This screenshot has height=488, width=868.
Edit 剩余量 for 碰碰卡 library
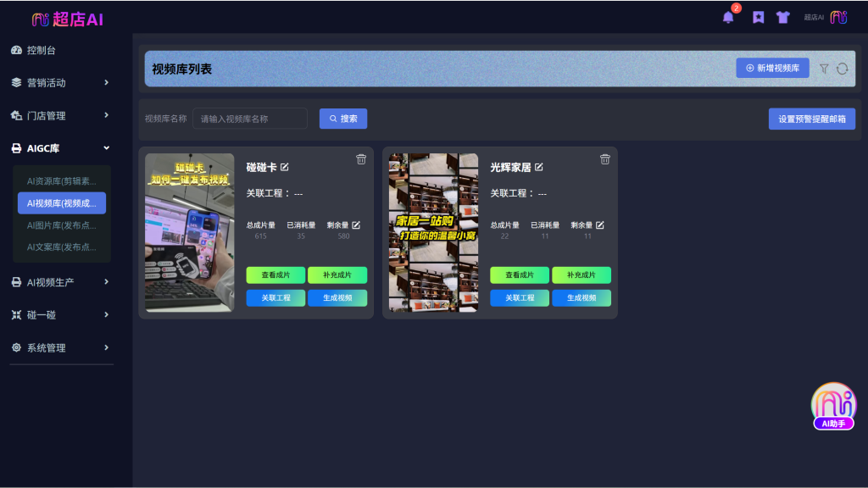click(356, 225)
